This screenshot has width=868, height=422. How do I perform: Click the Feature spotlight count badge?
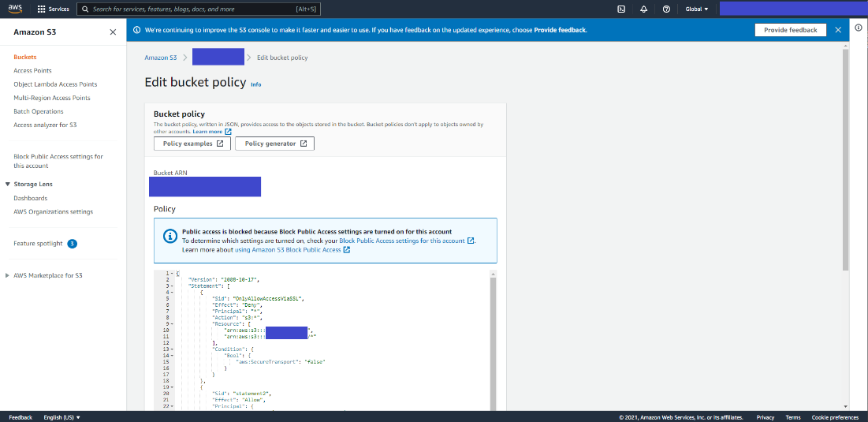(x=72, y=244)
